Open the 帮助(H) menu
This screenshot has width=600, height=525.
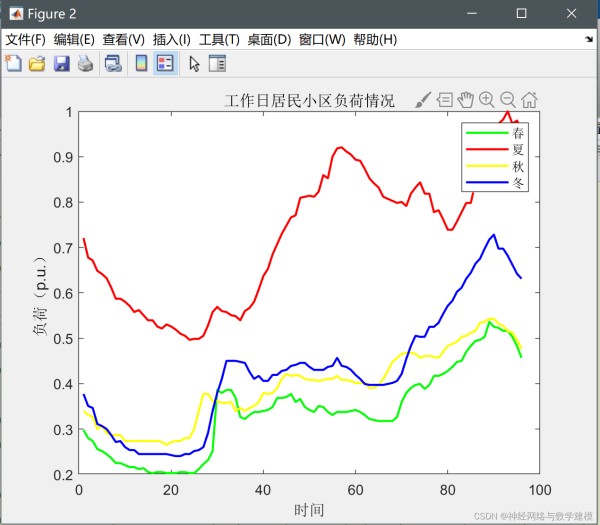(375, 39)
